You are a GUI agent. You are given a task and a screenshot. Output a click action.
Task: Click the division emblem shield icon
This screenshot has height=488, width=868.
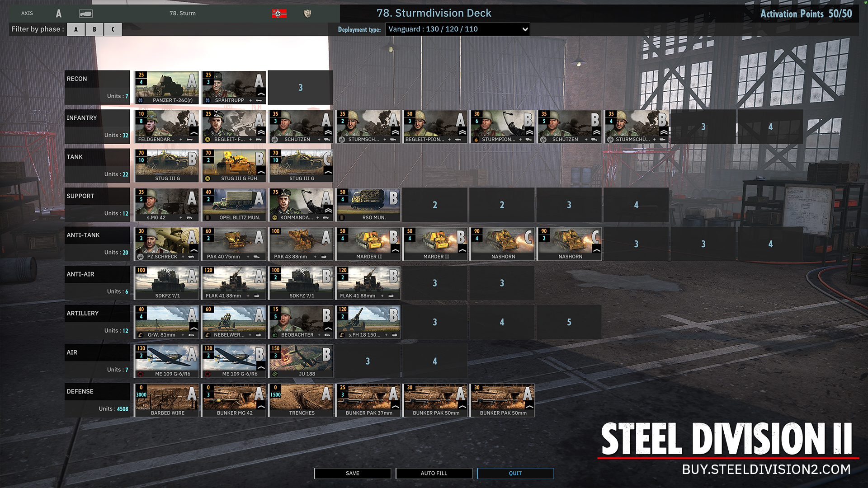coord(307,14)
